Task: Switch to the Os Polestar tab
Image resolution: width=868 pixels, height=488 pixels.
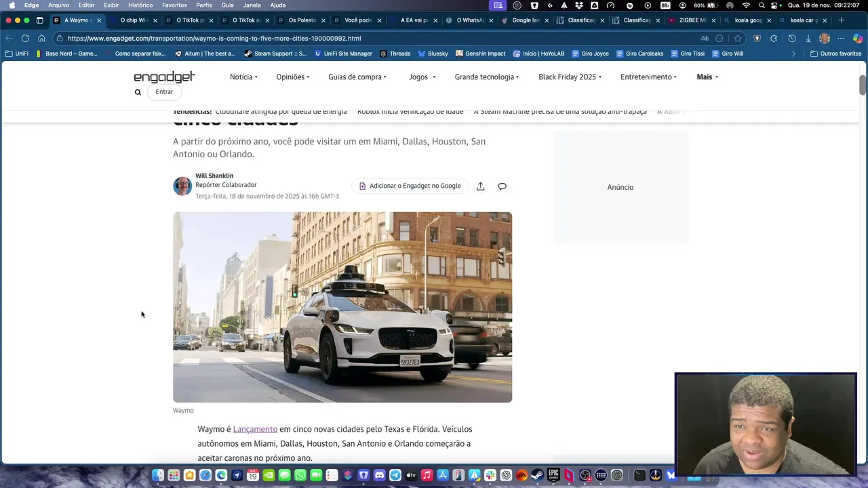Action: click(x=300, y=20)
